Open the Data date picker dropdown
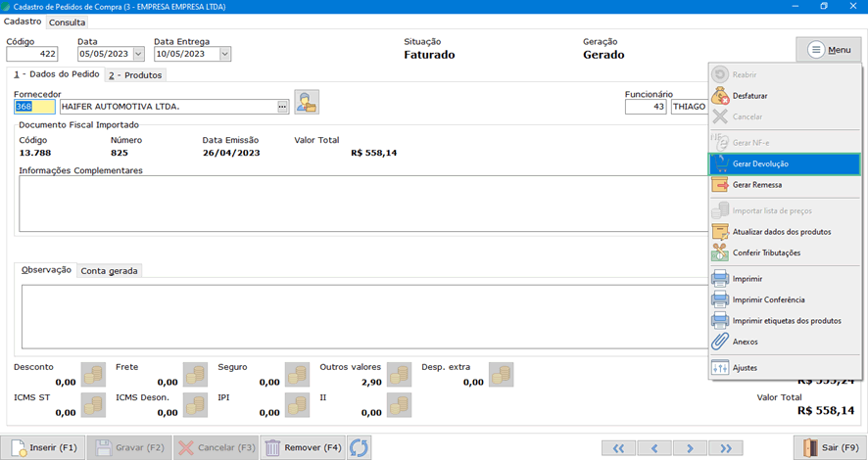This screenshot has height=460, width=868. [x=138, y=55]
